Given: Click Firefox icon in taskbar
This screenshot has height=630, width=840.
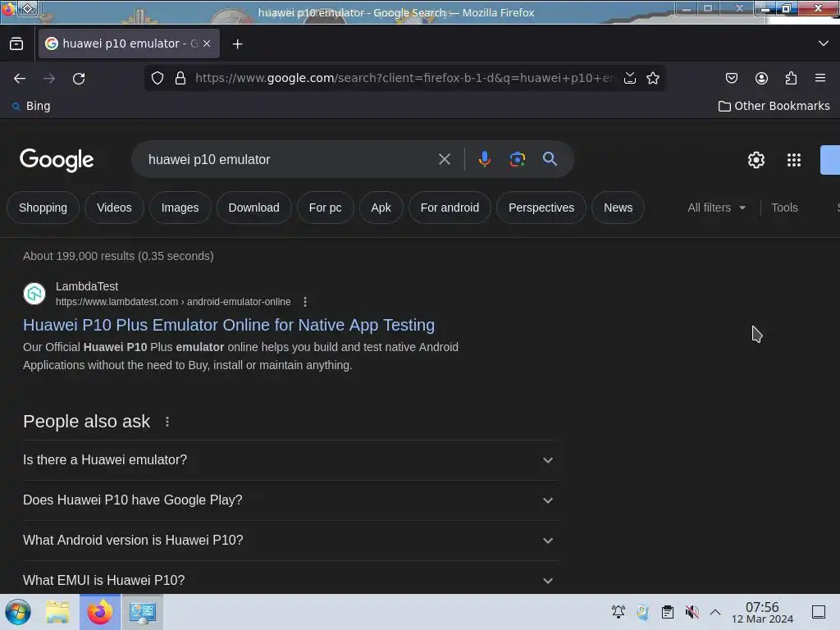Looking at the screenshot, I should tap(99, 612).
